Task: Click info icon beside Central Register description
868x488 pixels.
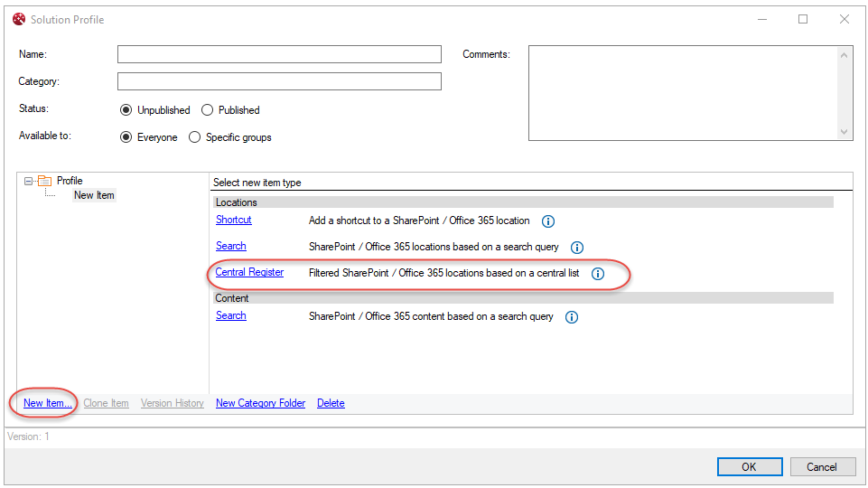Action: pos(597,274)
